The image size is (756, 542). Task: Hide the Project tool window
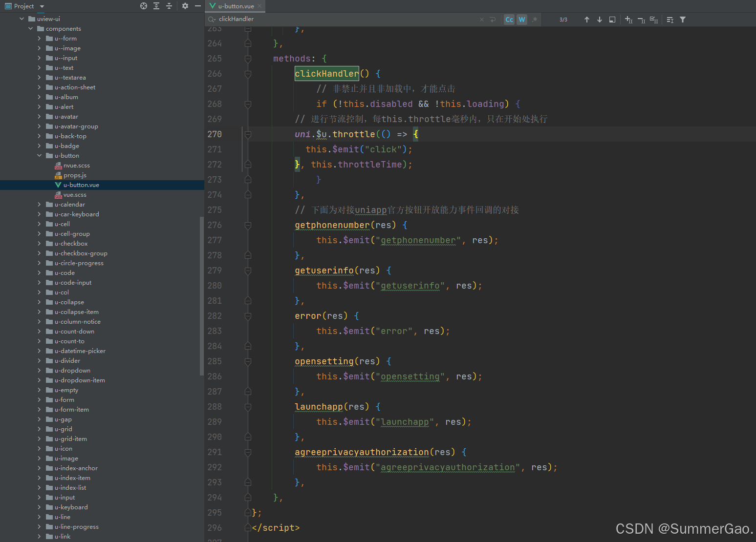pyautogui.click(x=197, y=6)
